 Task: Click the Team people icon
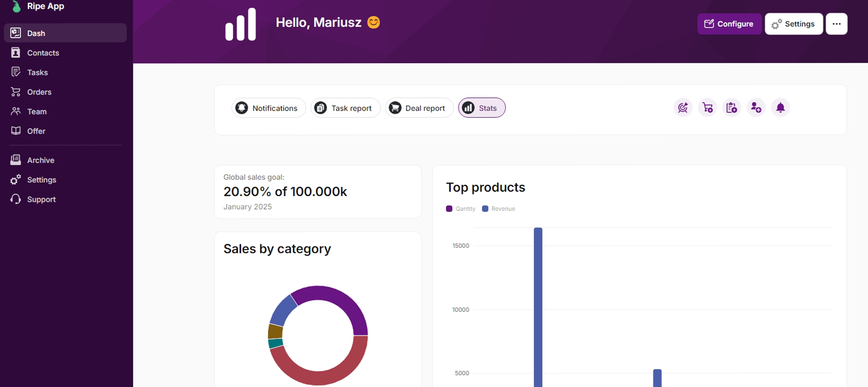(x=16, y=111)
